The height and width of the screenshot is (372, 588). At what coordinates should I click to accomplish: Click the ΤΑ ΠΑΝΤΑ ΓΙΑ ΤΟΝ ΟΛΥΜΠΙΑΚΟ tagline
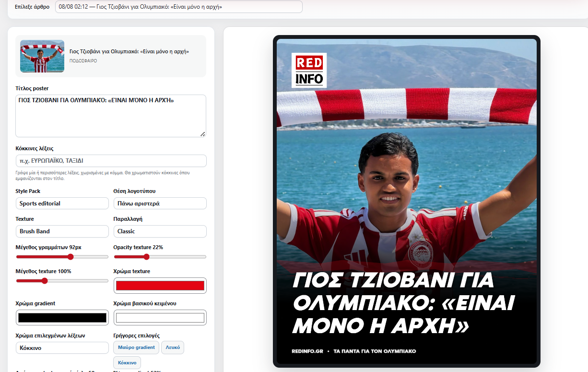[x=375, y=351]
